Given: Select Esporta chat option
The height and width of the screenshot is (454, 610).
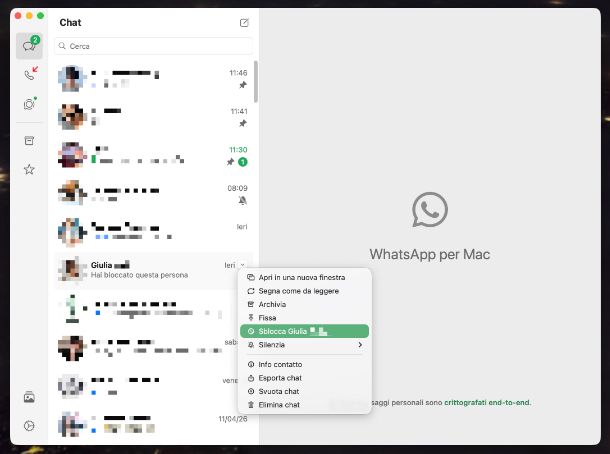Looking at the screenshot, I should [x=304, y=378].
